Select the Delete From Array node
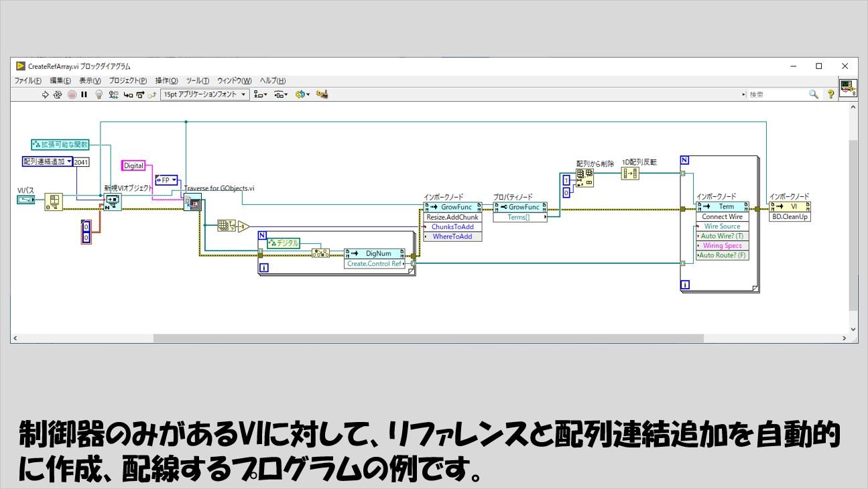 [584, 178]
